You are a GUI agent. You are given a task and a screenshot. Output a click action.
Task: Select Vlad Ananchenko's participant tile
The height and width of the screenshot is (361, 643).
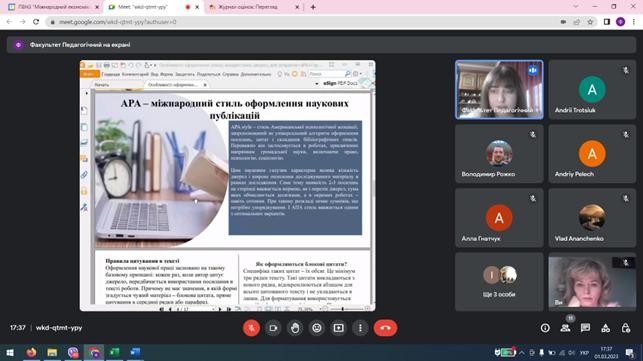coord(592,218)
